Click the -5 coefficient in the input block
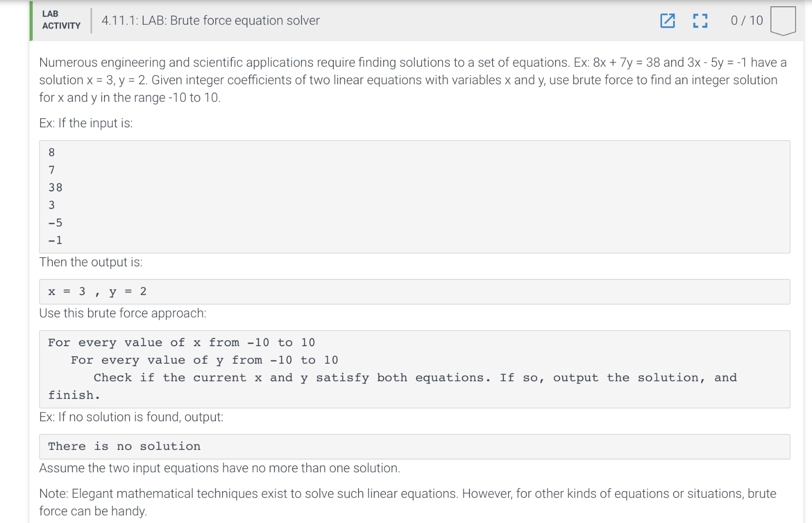 [x=54, y=222]
